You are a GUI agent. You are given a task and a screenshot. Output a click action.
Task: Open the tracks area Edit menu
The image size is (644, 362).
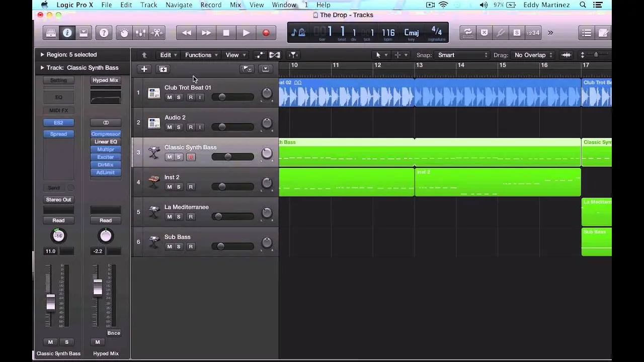[169, 55]
